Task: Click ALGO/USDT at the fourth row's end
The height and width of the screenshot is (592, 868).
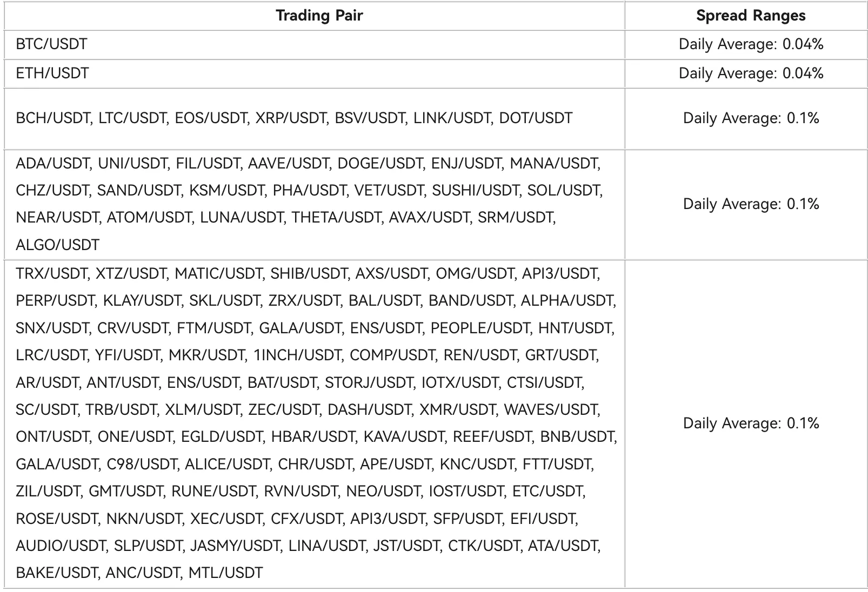Action: pos(57,245)
